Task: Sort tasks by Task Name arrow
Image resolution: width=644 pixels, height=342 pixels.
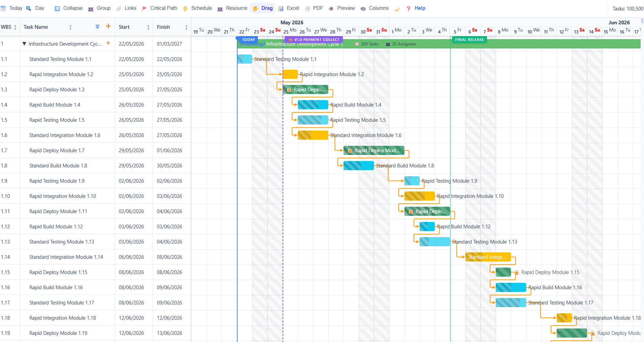Action: tap(70, 27)
